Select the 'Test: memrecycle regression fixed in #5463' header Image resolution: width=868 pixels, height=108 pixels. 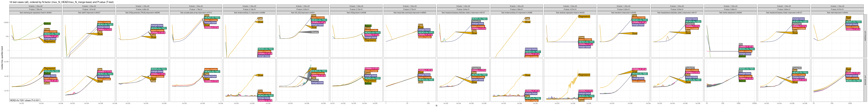35,13
